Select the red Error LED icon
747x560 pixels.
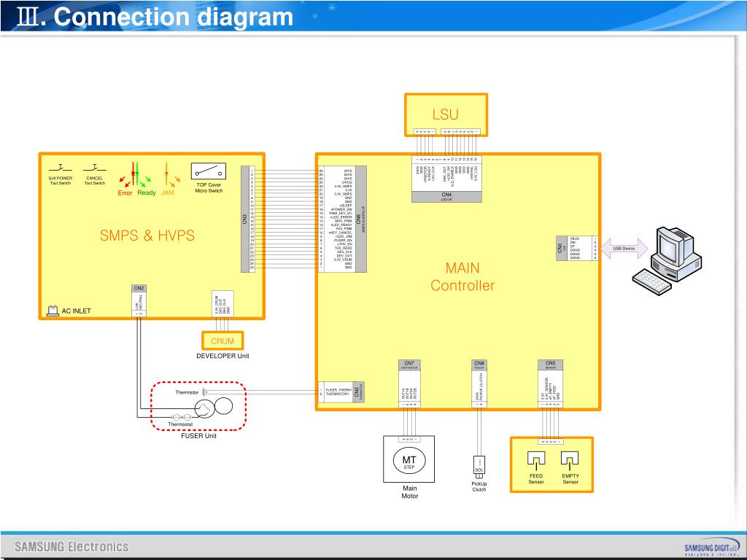tap(128, 175)
